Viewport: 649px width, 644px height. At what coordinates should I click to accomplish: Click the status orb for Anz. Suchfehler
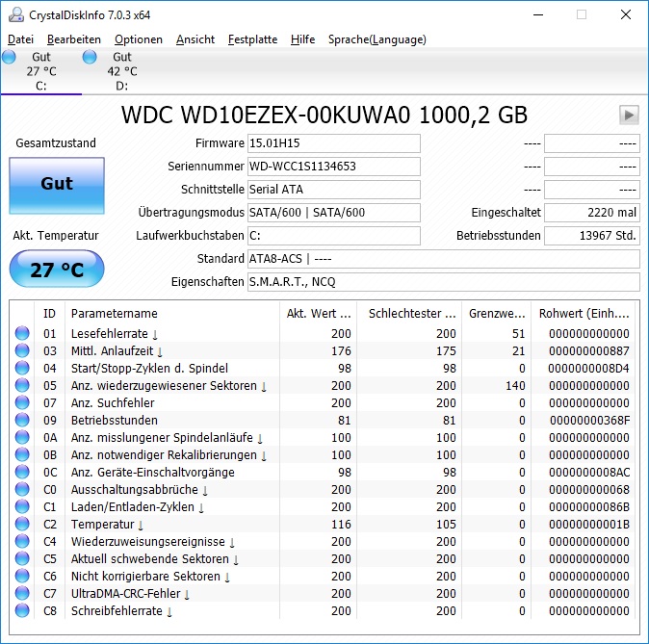22,402
